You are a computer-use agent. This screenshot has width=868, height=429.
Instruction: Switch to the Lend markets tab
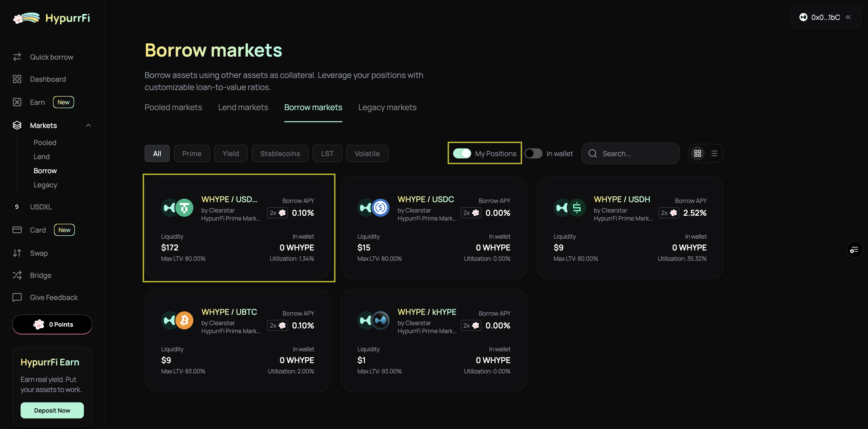tap(243, 107)
